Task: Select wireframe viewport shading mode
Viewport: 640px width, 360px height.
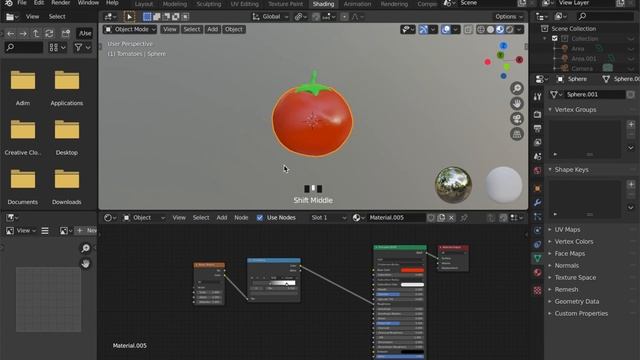Action: click(481, 29)
